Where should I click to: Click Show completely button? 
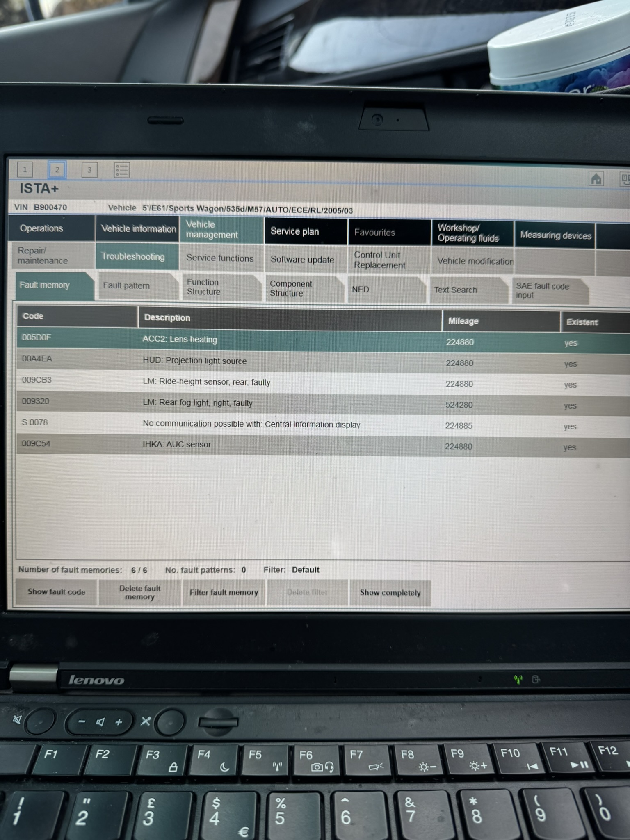coord(390,593)
